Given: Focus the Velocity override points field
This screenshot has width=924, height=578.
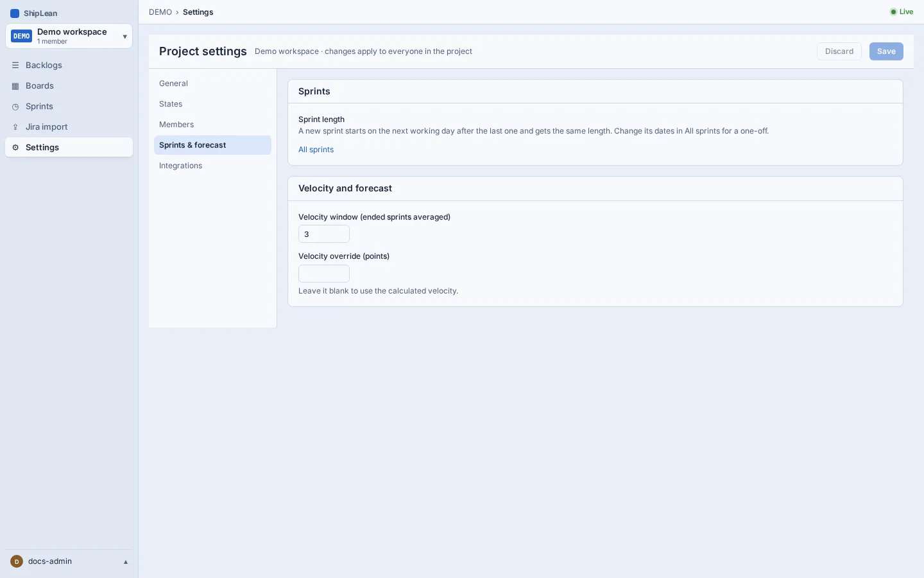Looking at the screenshot, I should (x=324, y=274).
